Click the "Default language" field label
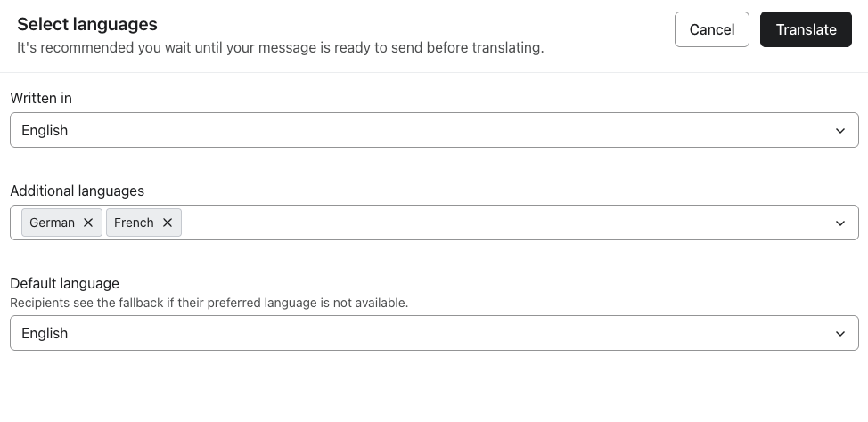The height and width of the screenshot is (422, 868). coord(64,283)
